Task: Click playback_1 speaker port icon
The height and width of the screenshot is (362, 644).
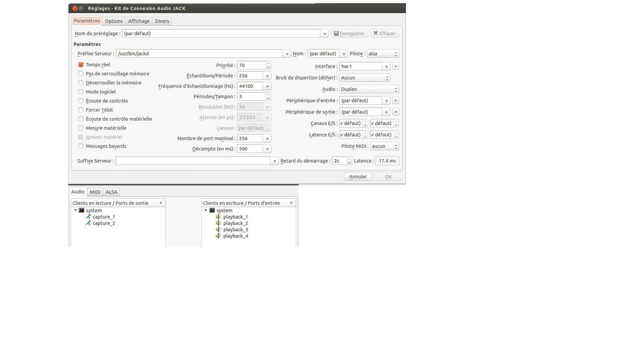Action: 219,217
